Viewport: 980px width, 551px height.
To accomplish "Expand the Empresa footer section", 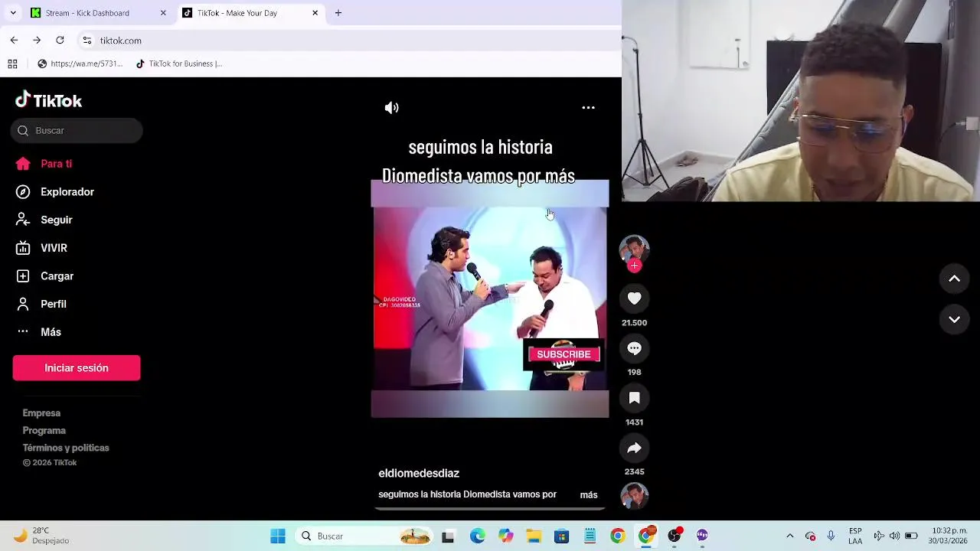I will click(x=41, y=413).
